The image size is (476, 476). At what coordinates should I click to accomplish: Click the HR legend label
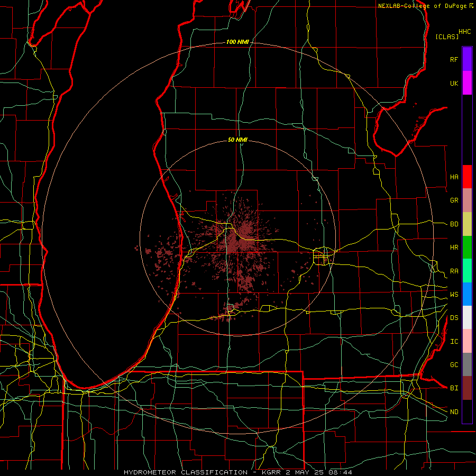(x=454, y=248)
